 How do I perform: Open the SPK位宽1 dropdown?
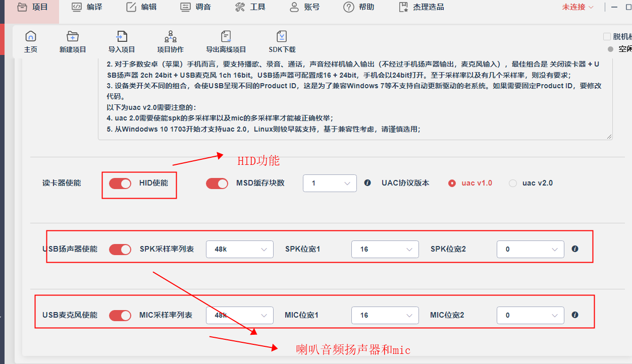385,249
